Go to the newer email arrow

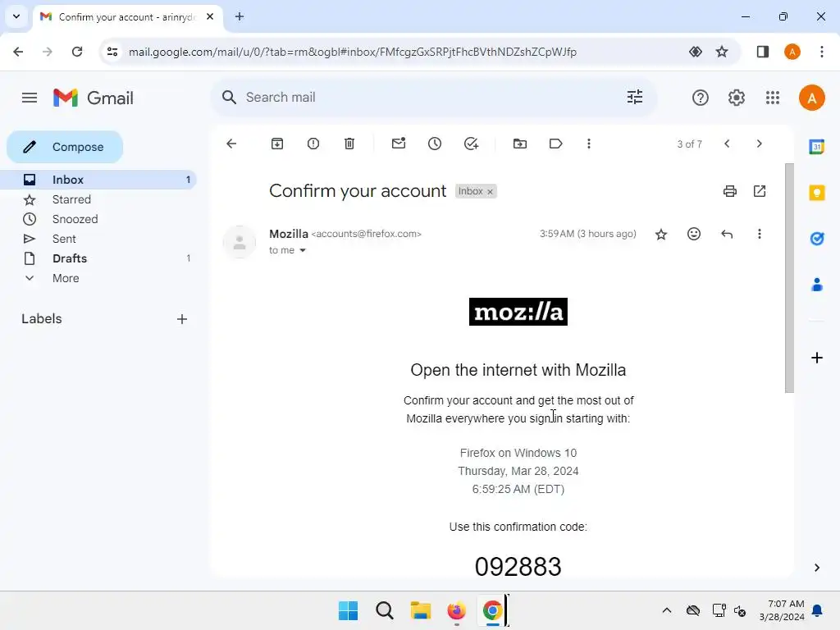tap(727, 144)
